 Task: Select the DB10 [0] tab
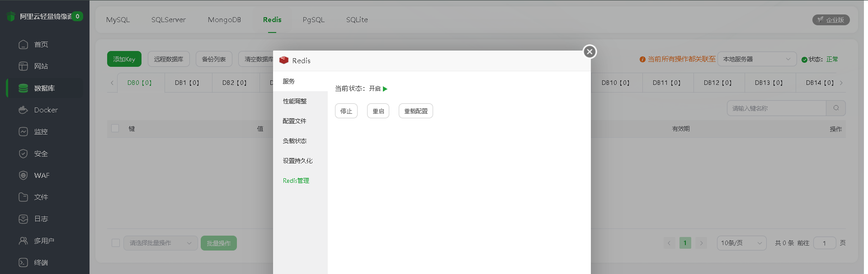click(616, 83)
